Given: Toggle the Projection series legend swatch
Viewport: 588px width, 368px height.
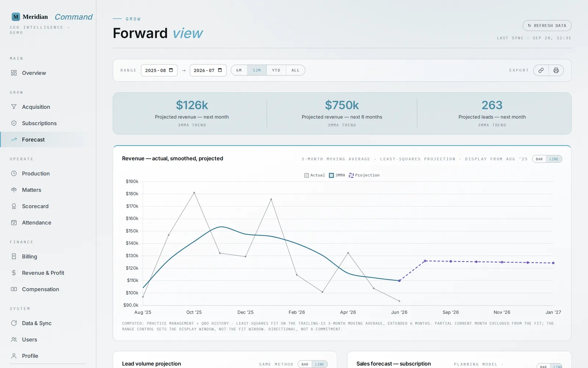Looking at the screenshot, I should coord(351,175).
